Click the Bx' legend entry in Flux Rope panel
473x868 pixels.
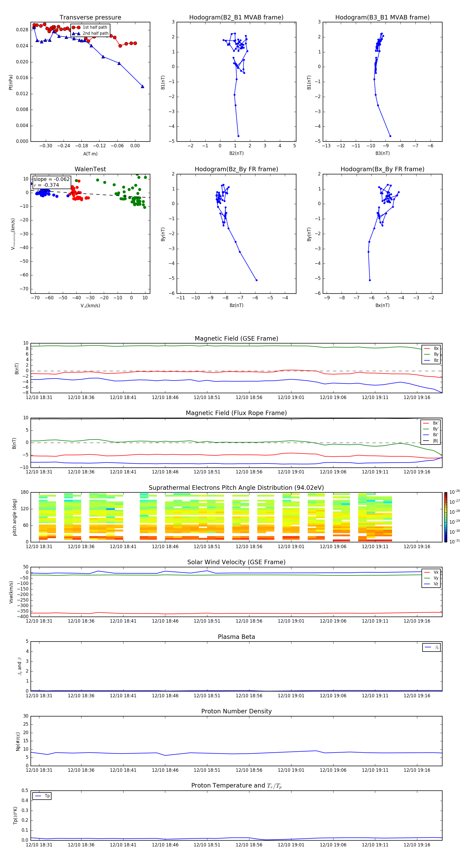click(431, 423)
